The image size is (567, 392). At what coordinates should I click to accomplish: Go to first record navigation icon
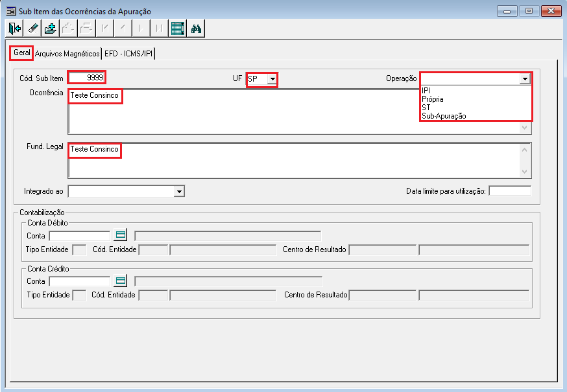coord(105,29)
